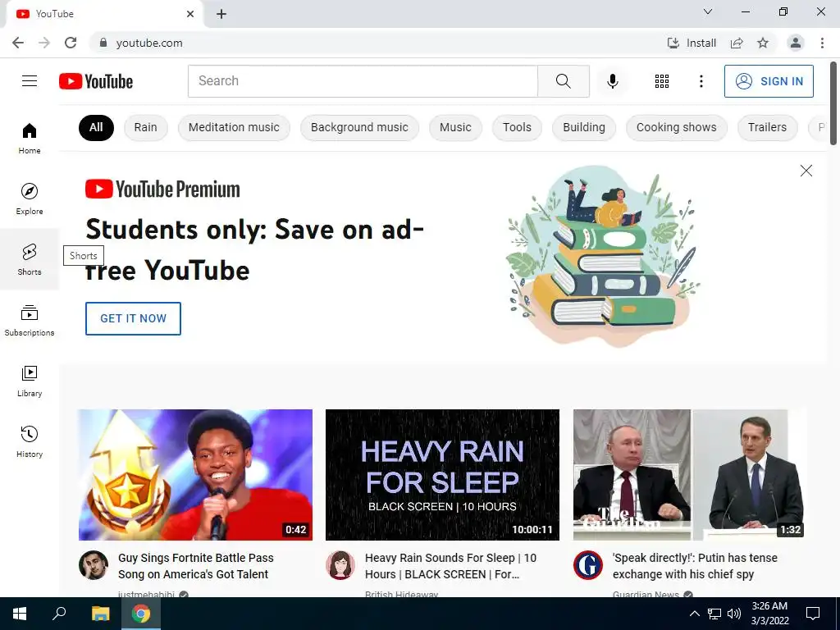Open Chrome profile avatar
The image size is (840, 630).
click(x=796, y=43)
